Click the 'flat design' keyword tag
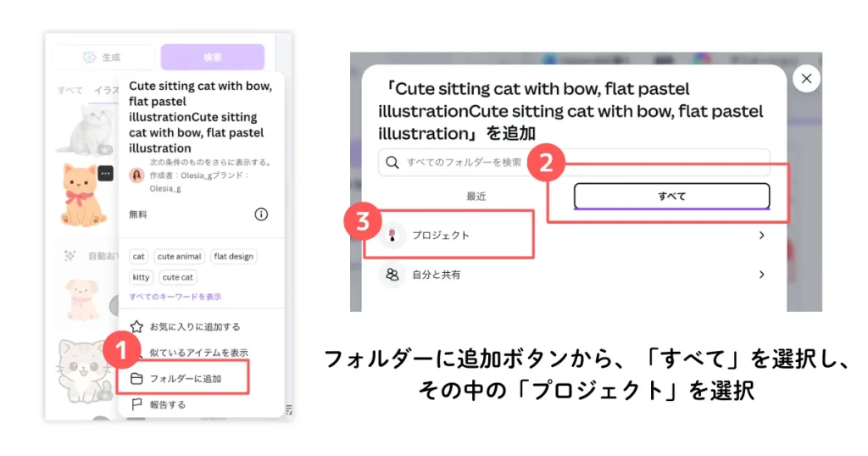 point(232,256)
